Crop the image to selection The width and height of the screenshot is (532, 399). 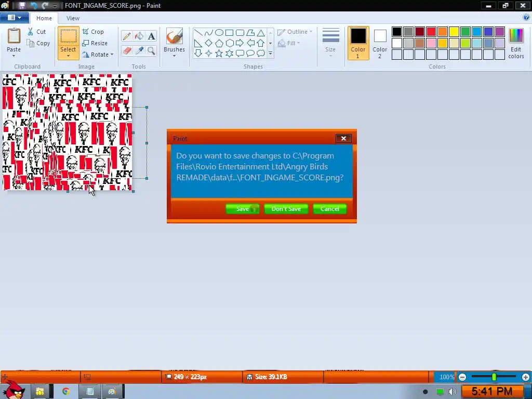(x=93, y=32)
